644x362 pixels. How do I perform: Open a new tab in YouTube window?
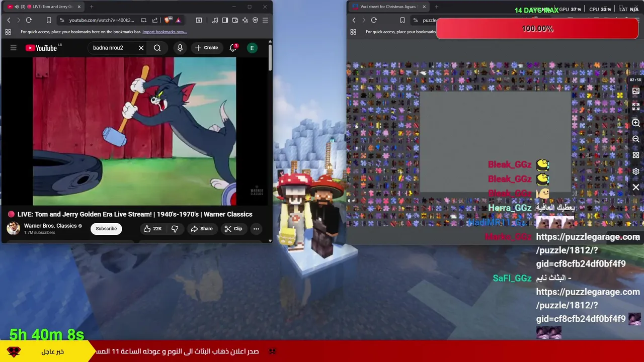[x=92, y=7]
